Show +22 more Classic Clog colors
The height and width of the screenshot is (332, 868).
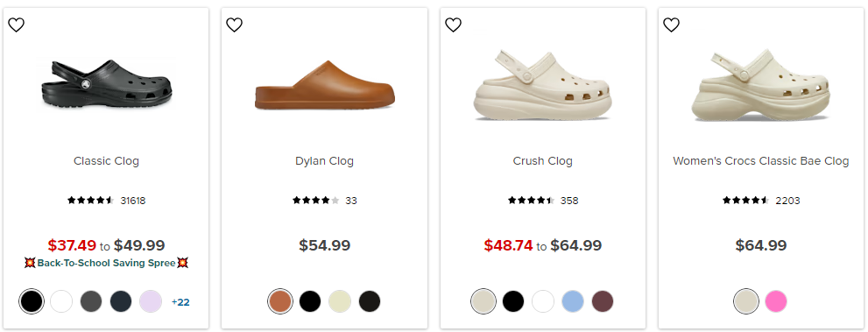click(x=180, y=302)
